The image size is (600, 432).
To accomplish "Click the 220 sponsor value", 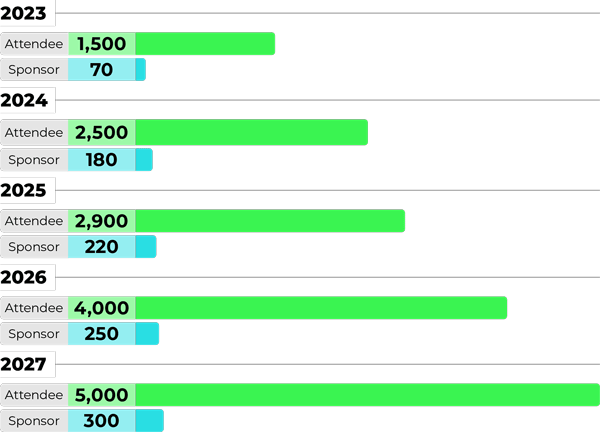I will click(x=102, y=247).
